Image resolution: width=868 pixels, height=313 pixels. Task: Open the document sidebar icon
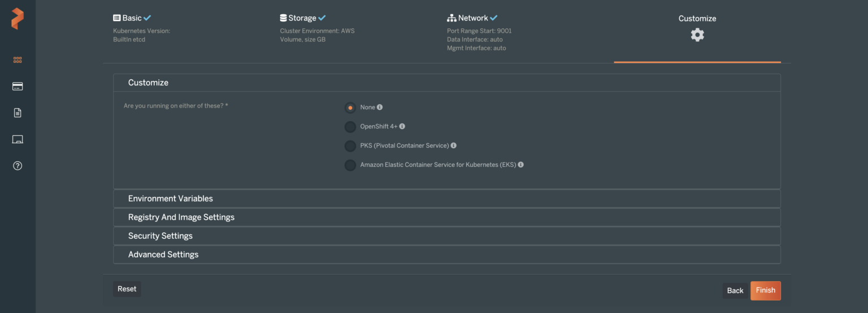pyautogui.click(x=18, y=113)
